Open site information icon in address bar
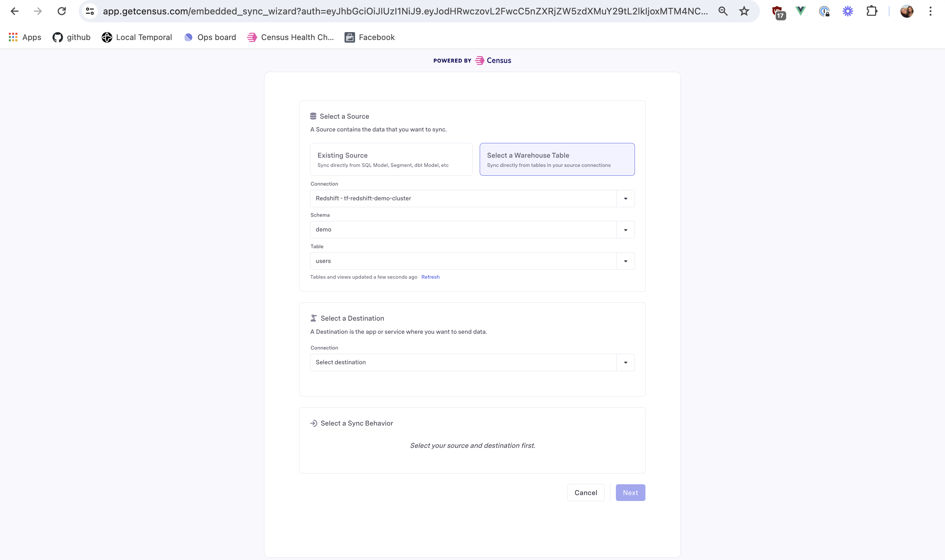 [x=90, y=11]
